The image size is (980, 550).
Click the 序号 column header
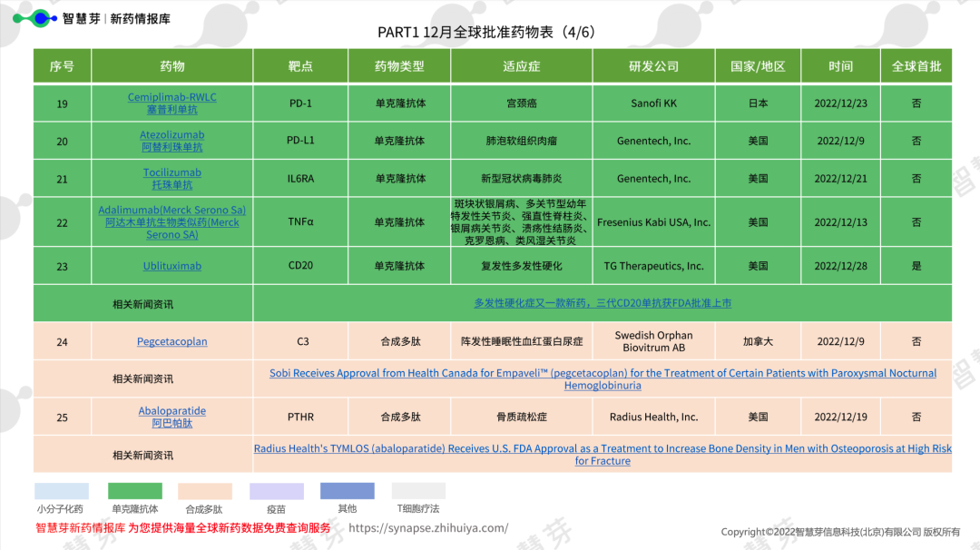(62, 66)
